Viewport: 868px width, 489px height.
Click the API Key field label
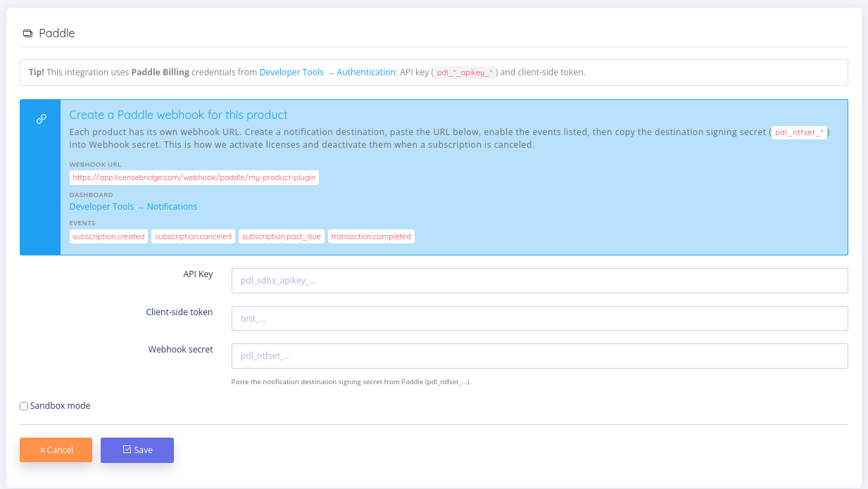click(x=198, y=274)
